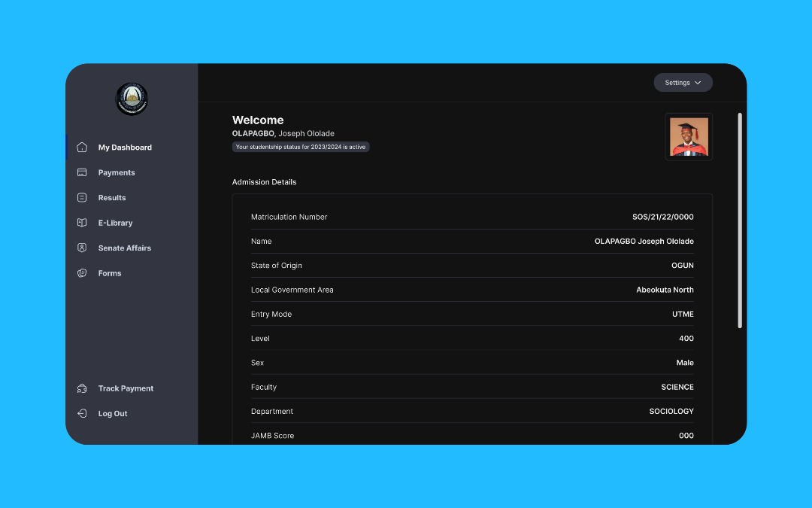
Task: Click the Welcome heading
Action: (x=258, y=120)
